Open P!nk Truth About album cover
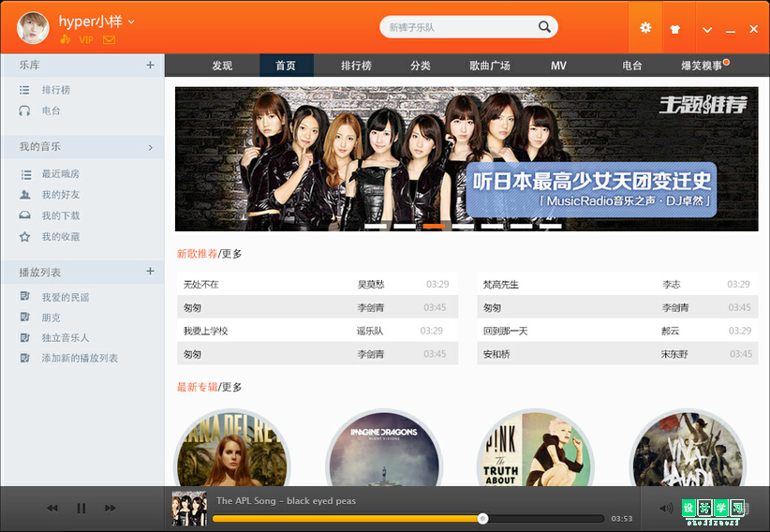Screen dimensions: 770x532 [535, 448]
